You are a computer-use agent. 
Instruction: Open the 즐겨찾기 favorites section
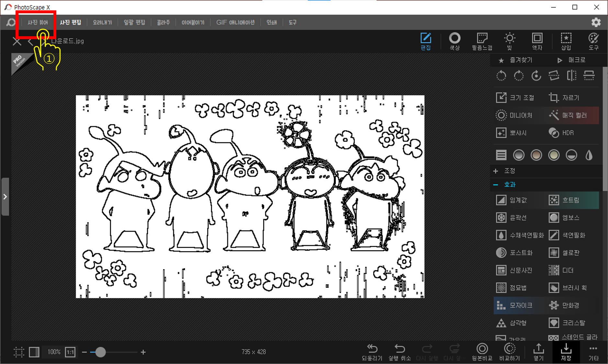(515, 60)
